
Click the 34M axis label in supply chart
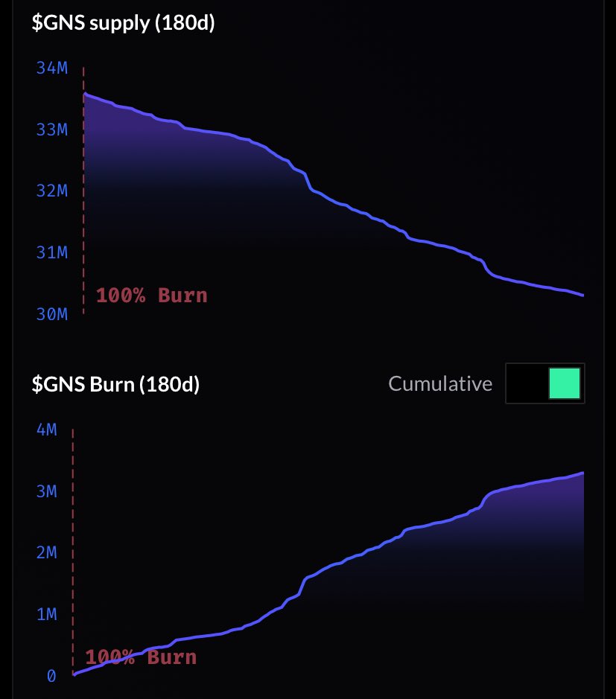coord(52,68)
